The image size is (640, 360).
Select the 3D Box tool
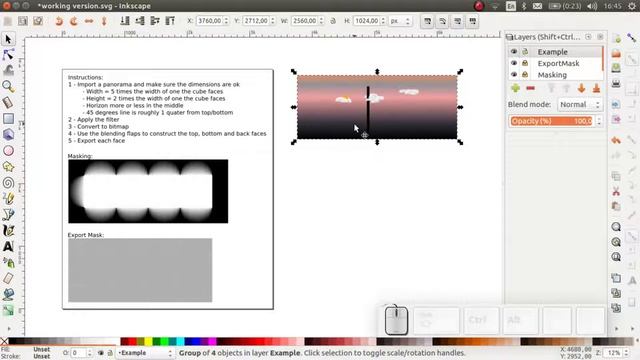(x=8, y=135)
